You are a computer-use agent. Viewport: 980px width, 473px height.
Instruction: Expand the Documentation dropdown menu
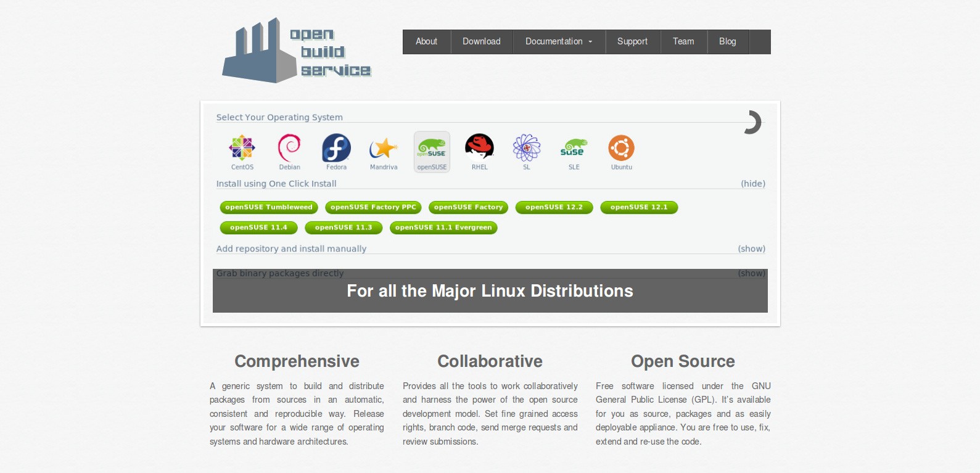[x=558, y=41]
